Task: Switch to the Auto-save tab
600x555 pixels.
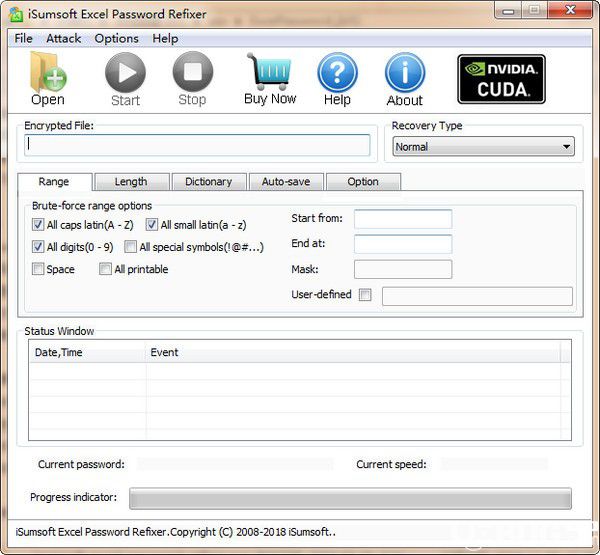Action: (286, 182)
